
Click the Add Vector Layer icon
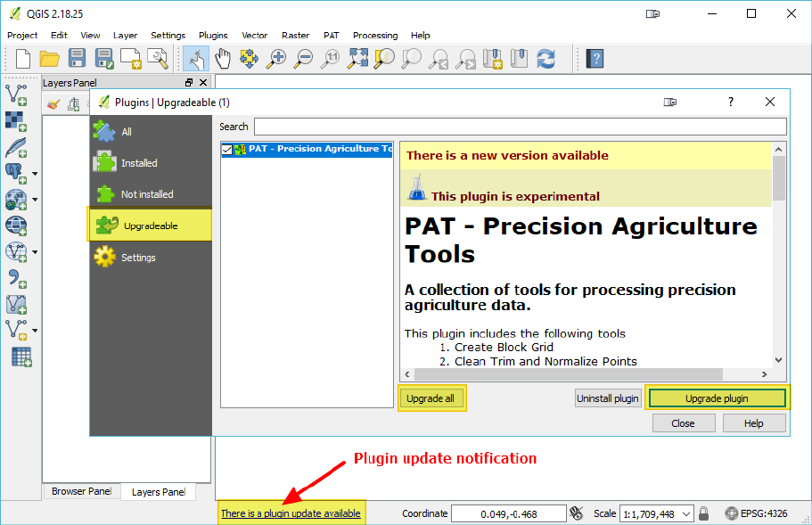(x=16, y=94)
